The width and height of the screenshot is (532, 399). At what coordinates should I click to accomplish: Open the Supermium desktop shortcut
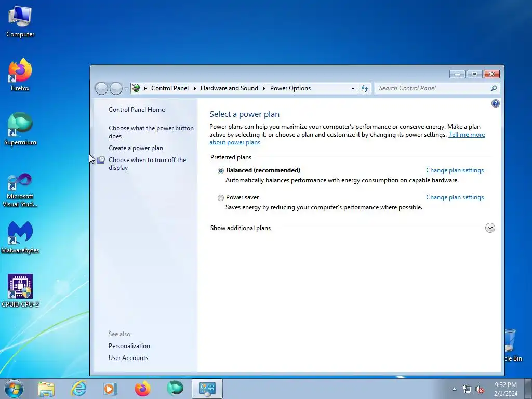click(20, 129)
